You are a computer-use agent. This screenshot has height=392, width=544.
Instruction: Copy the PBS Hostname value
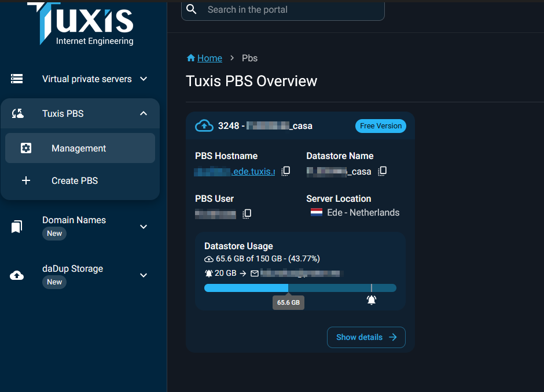click(285, 171)
